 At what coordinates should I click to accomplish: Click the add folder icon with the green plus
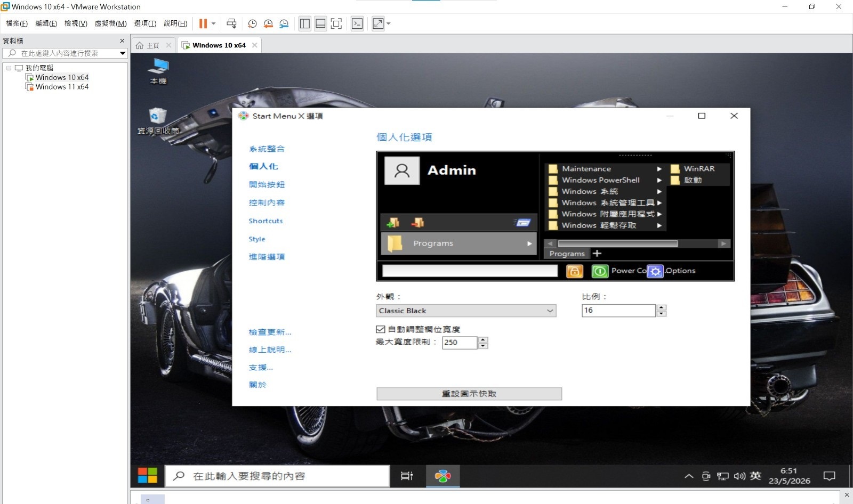(393, 222)
